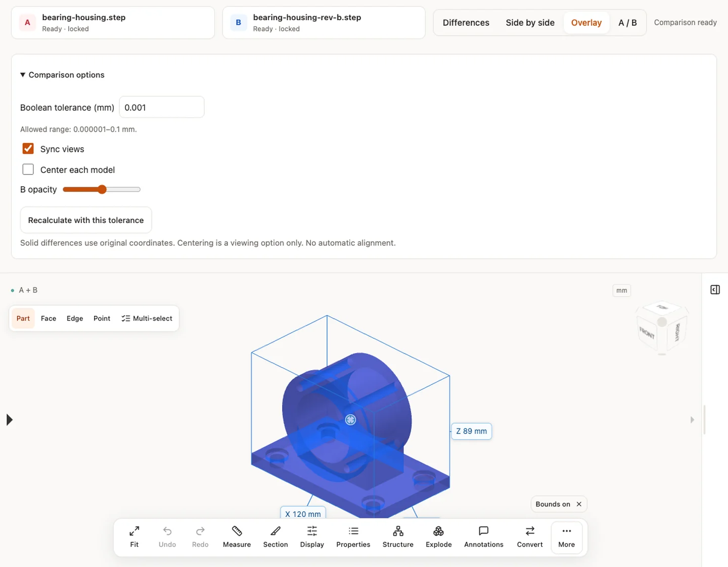Click the mm units button
This screenshot has height=567, width=728.
pyautogui.click(x=622, y=290)
